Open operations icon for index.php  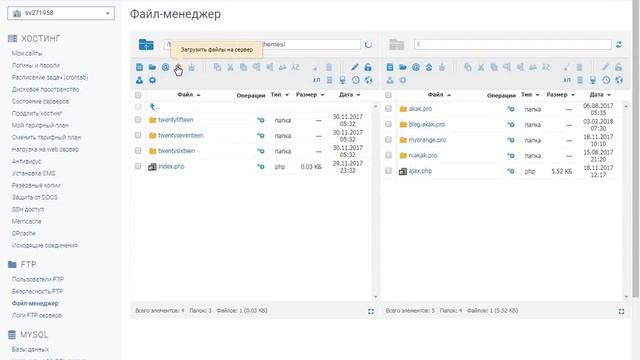click(x=260, y=167)
